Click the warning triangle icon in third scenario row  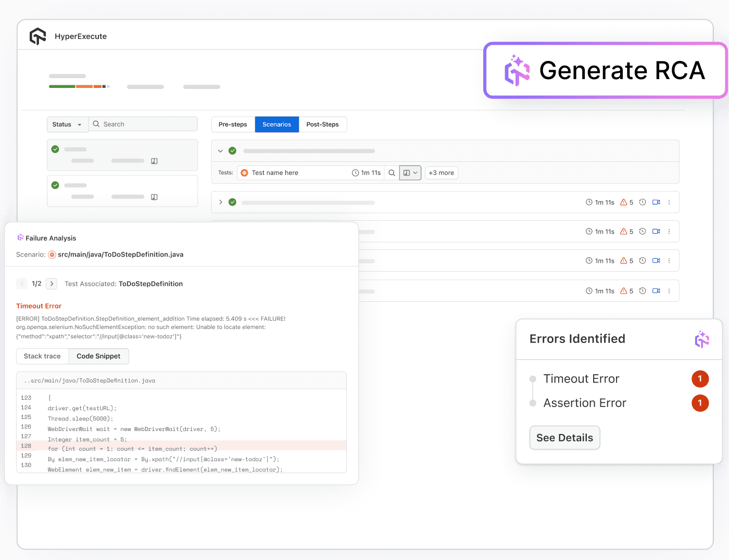pos(623,261)
